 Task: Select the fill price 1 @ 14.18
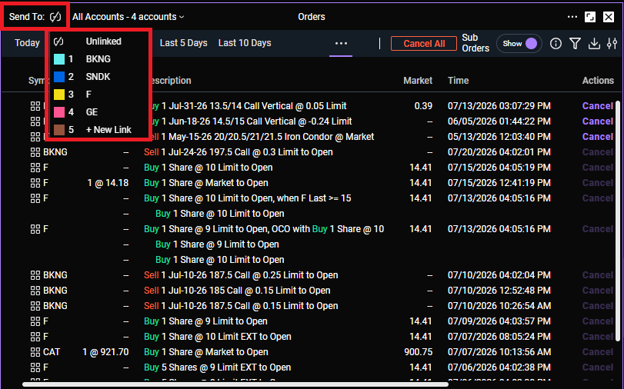click(108, 183)
